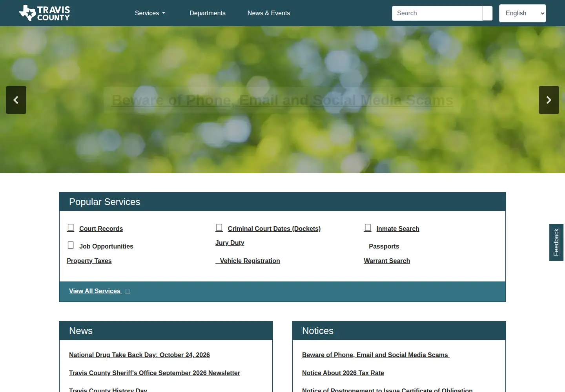The height and width of the screenshot is (392, 565).
Task: Advance to next carousel slide
Action: point(549,100)
